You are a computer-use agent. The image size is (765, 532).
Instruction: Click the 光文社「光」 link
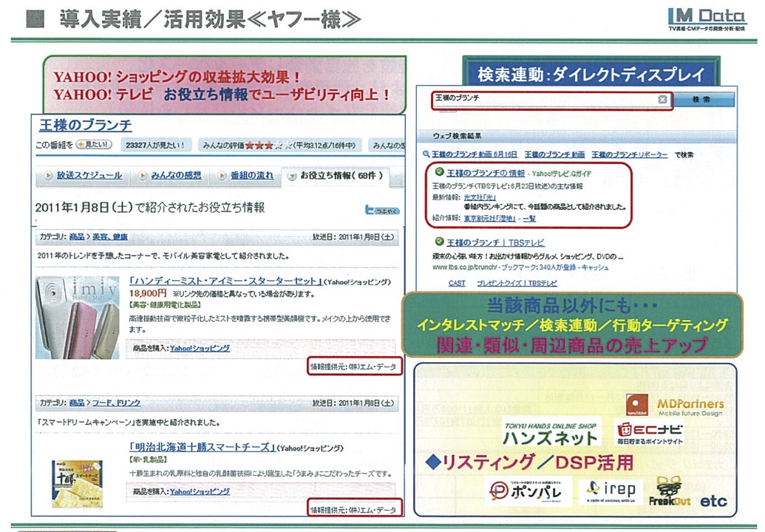480,197
